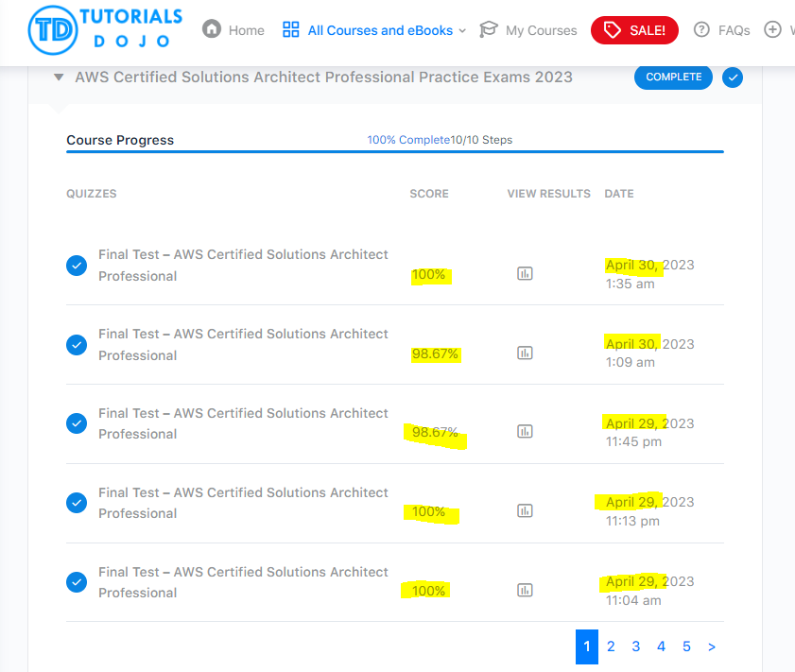View results icon for 1:35 am attempt
The image size is (795, 672).
click(525, 274)
